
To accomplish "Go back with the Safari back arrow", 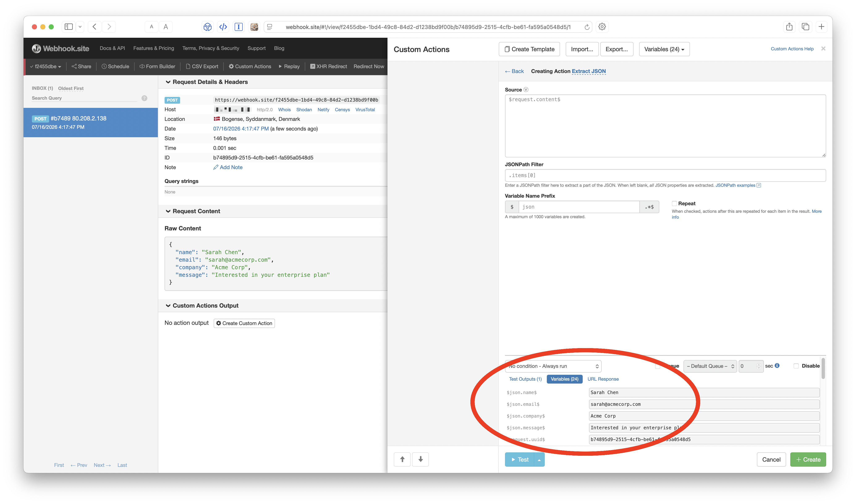I will pos(94,26).
